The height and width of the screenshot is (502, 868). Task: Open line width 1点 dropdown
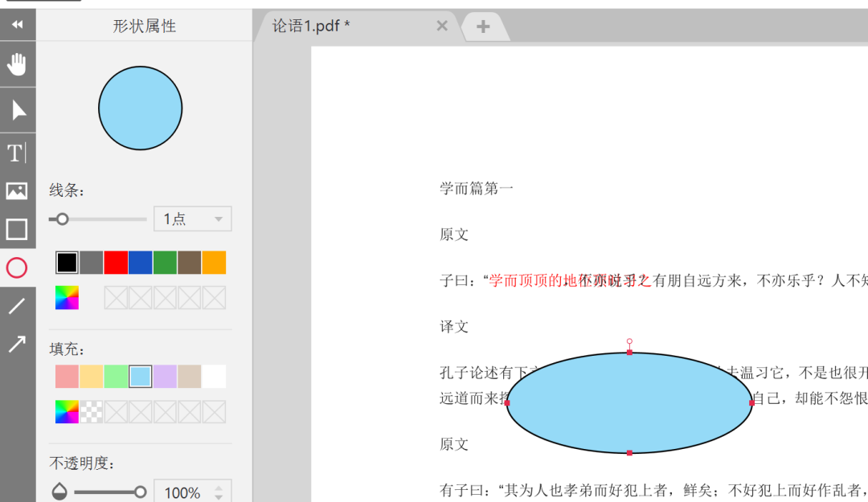(x=192, y=219)
